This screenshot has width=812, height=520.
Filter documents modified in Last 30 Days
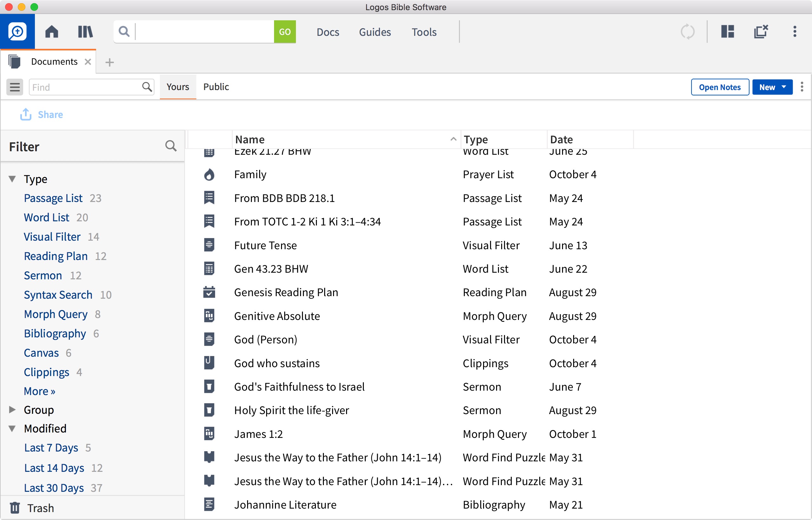pos(54,488)
